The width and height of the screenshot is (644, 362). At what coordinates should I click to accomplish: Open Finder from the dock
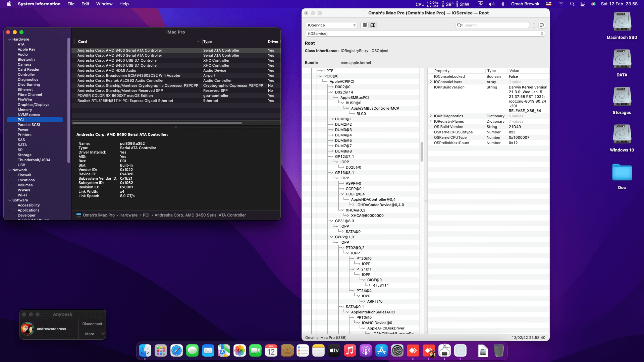tap(145, 351)
